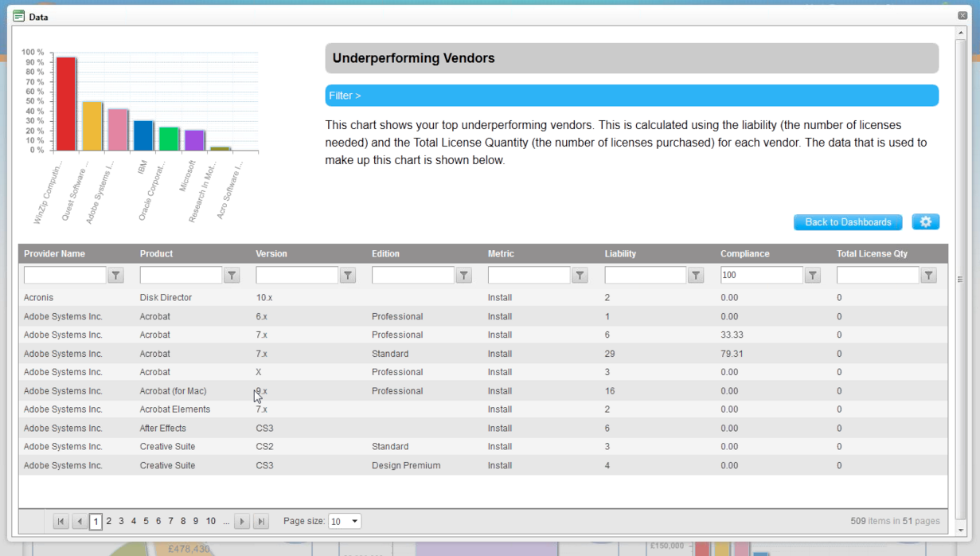The image size is (980, 556).
Task: Go to page 4
Action: point(134,521)
